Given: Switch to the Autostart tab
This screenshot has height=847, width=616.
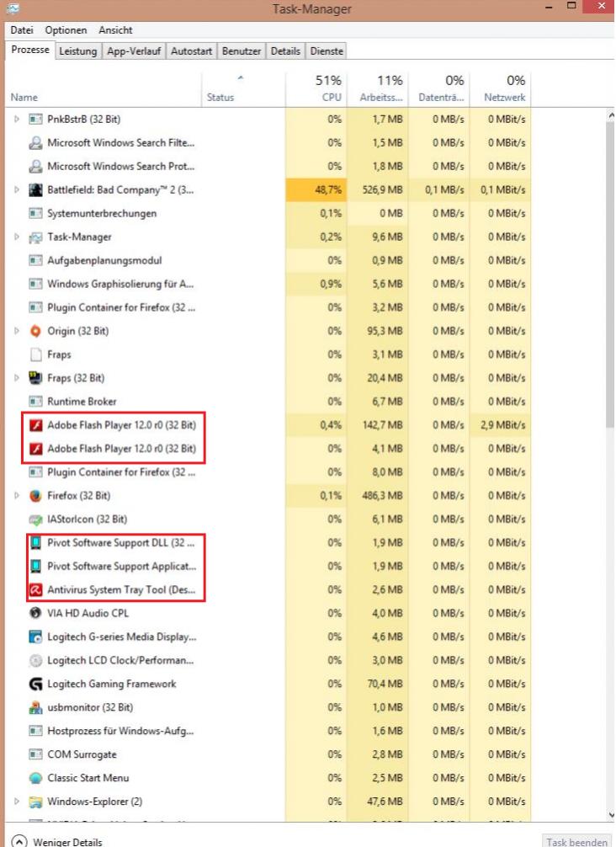Looking at the screenshot, I should click(x=191, y=51).
